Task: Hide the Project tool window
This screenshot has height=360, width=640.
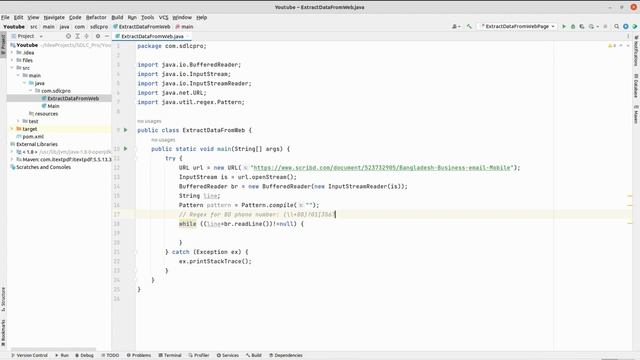Action: 107,36
